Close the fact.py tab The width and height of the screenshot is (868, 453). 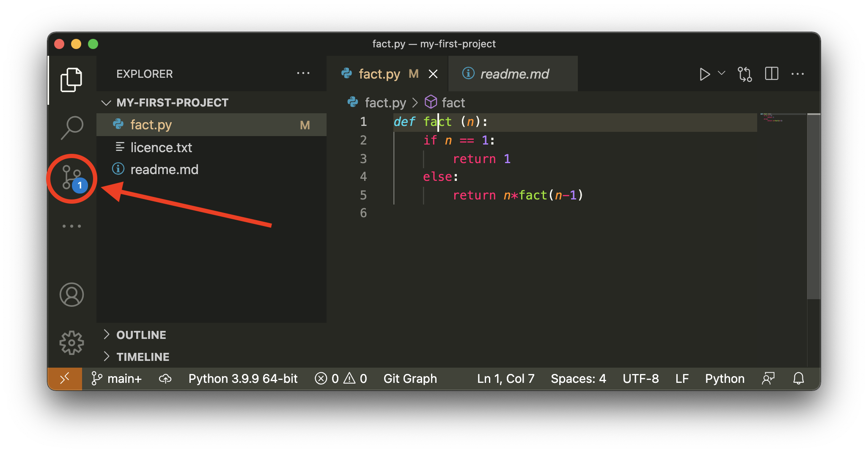click(x=433, y=74)
